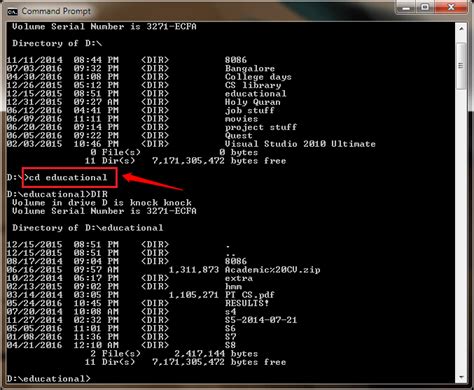
Task: Click the 'CS library' directory entry
Action: [253, 85]
